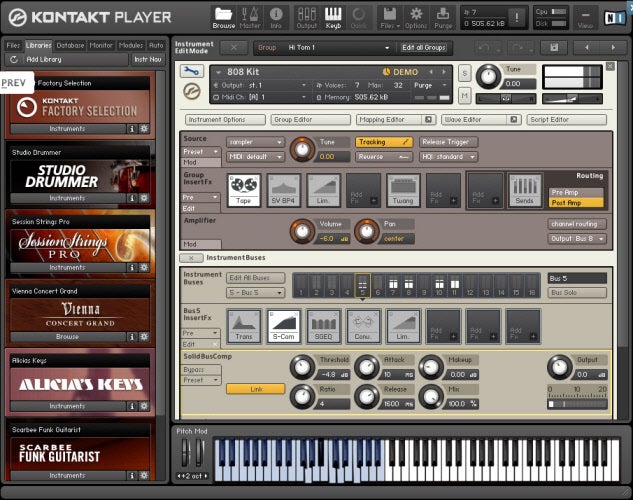The width and height of the screenshot is (633, 500).
Task: Open the Mapping Editor
Action: click(x=381, y=119)
